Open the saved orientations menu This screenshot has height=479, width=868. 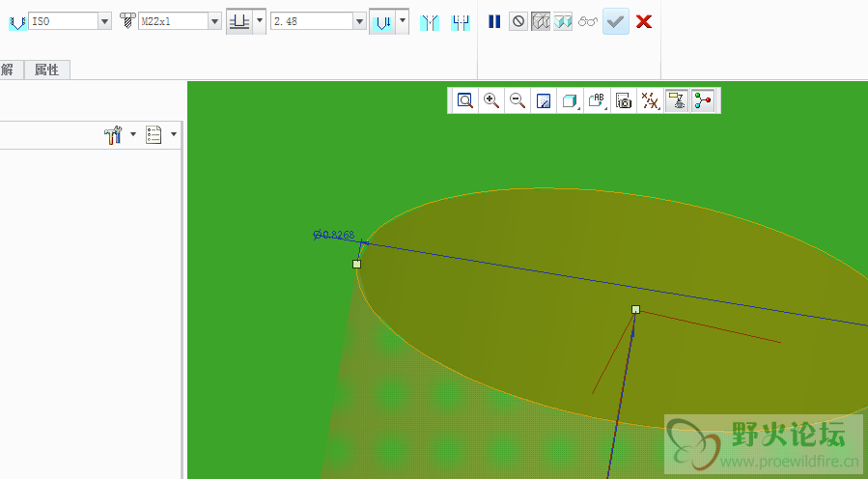(597, 100)
